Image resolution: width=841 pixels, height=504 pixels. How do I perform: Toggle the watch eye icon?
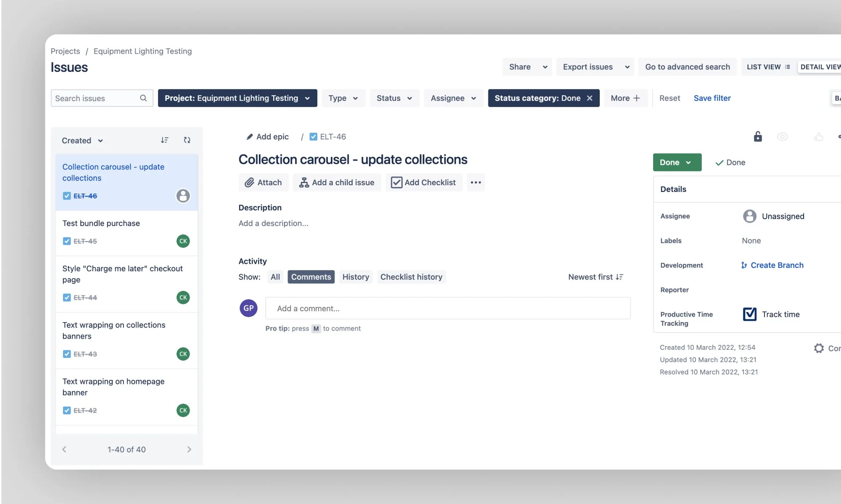point(782,136)
